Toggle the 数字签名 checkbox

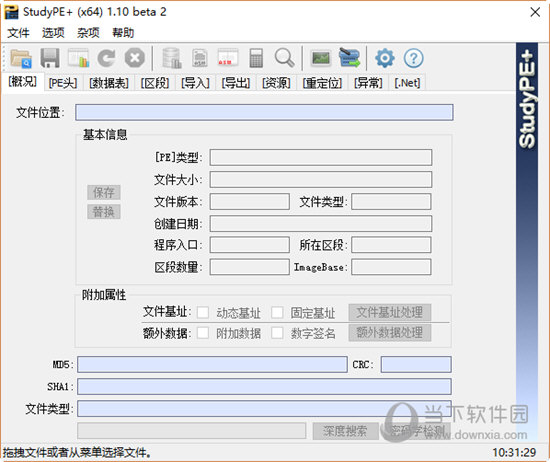tap(277, 333)
